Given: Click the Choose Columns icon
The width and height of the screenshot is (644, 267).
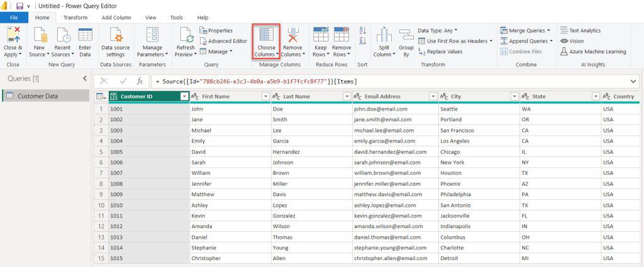Looking at the screenshot, I should 267,35.
